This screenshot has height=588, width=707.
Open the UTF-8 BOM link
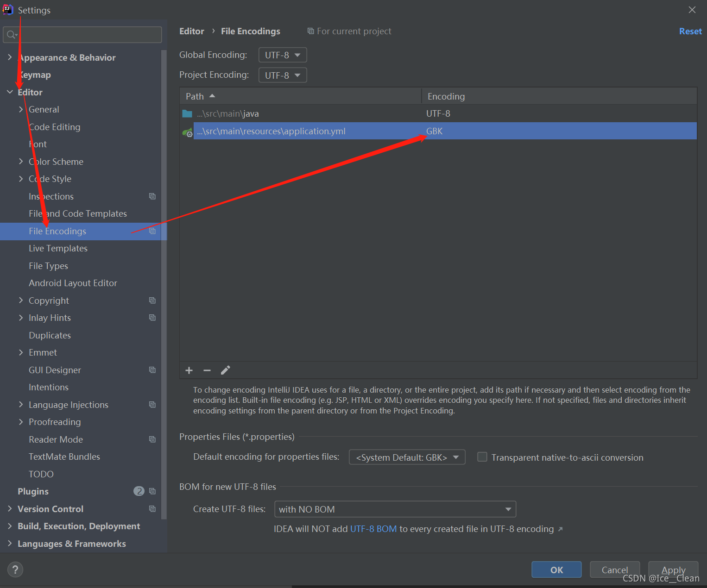373,529
